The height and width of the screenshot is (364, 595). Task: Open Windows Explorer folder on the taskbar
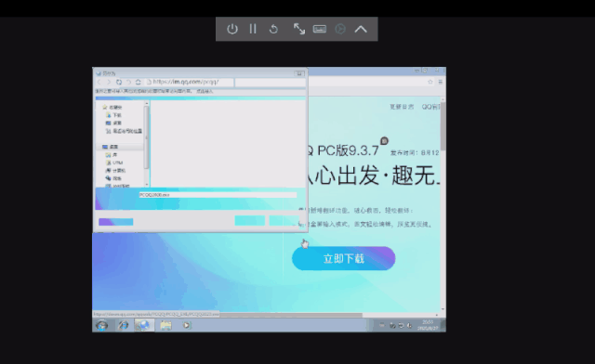point(165,325)
